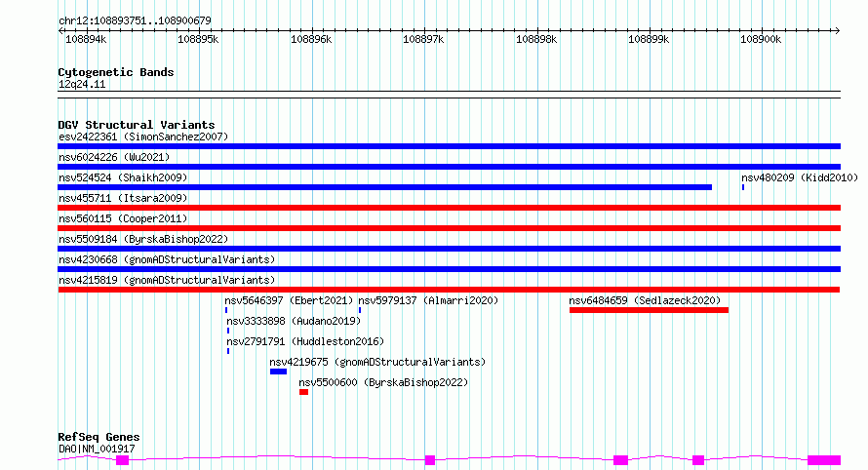This screenshot has height=470, width=868.
Task: Click the nsv524524 (Shaikh2009) label
Action: (123, 177)
